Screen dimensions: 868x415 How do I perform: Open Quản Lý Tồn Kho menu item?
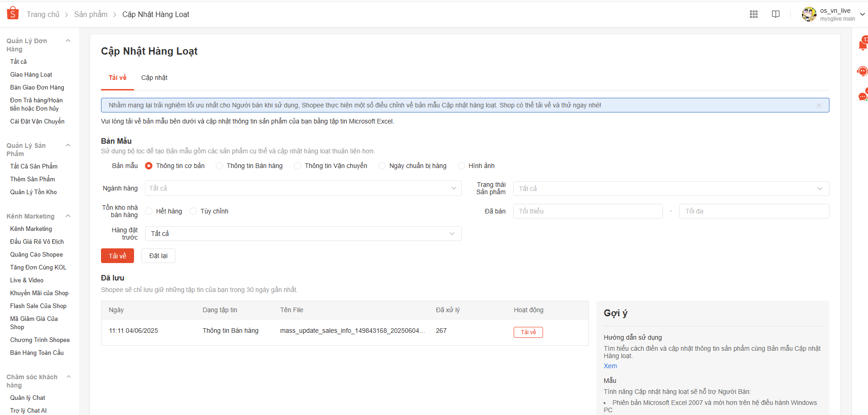34,192
